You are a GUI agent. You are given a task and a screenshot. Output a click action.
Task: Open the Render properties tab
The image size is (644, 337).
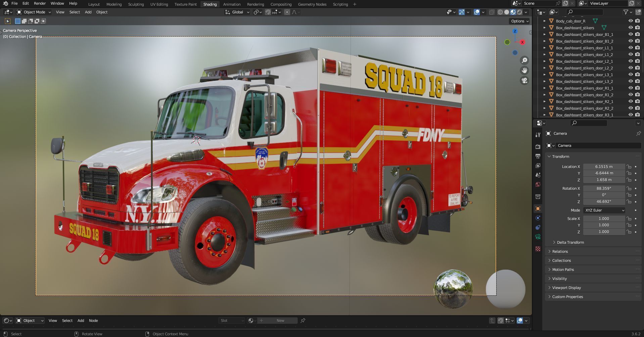point(538,147)
